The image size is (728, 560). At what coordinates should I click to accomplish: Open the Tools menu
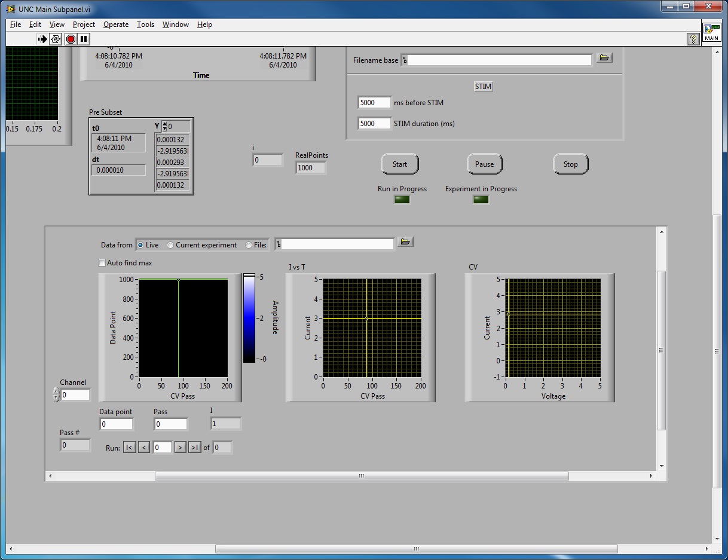[145, 25]
